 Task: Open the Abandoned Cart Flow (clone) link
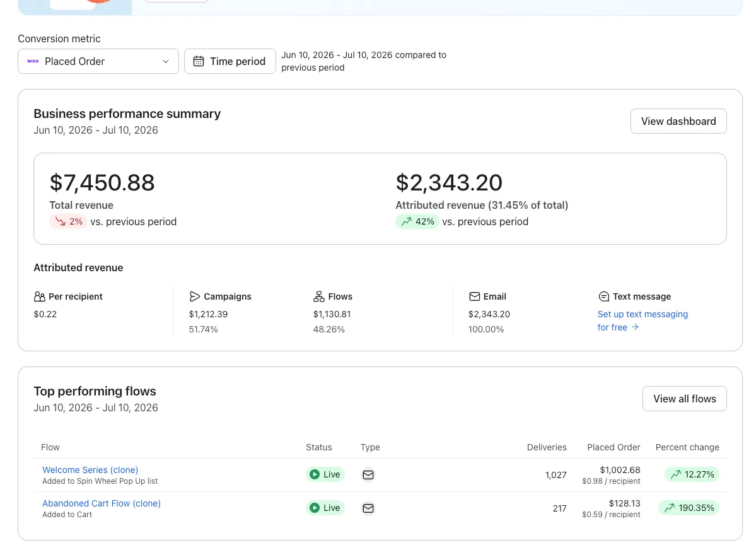coord(102,503)
